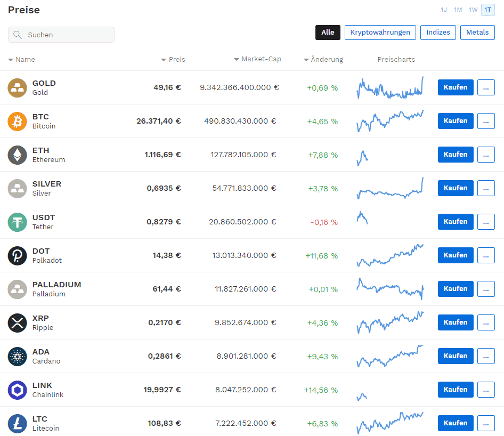Open more options for BTC
This screenshot has height=436, width=504.
click(486, 121)
